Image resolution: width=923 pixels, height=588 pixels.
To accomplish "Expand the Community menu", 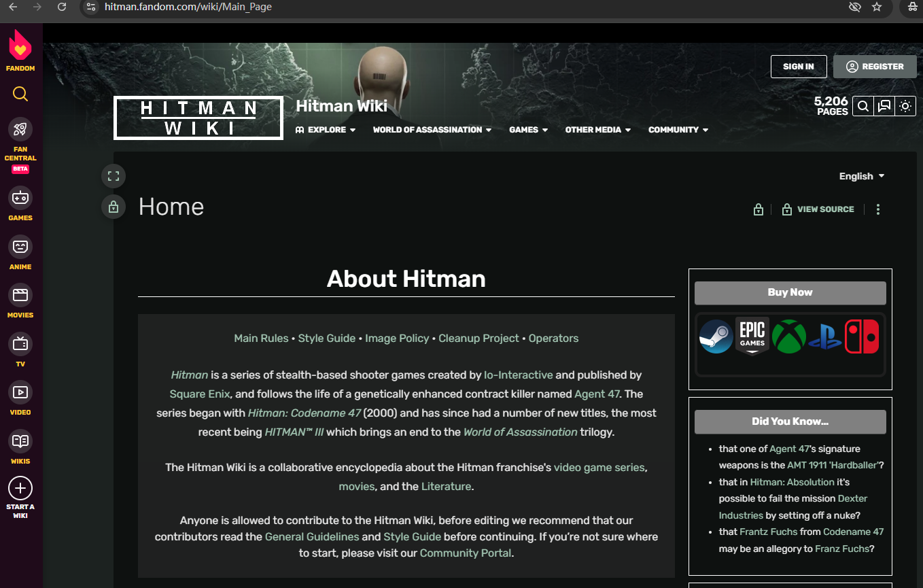I will pos(678,130).
